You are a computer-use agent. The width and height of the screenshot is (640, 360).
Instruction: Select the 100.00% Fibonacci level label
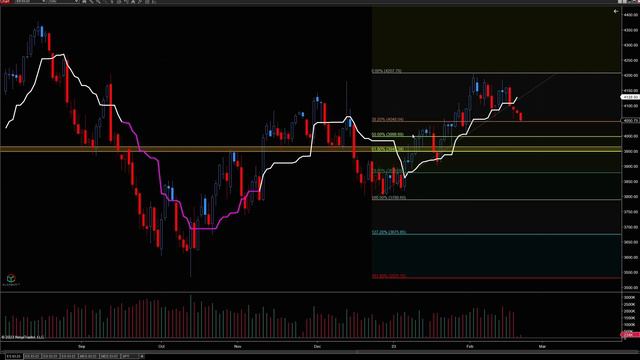389,198
